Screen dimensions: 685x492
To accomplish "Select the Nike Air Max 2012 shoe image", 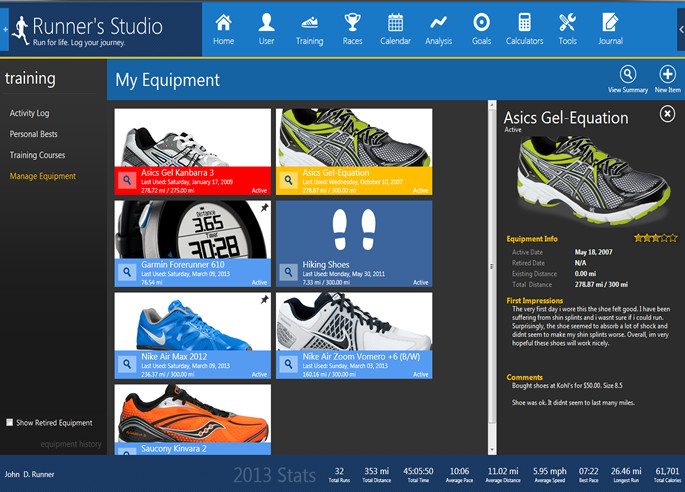I will pyautogui.click(x=193, y=322).
